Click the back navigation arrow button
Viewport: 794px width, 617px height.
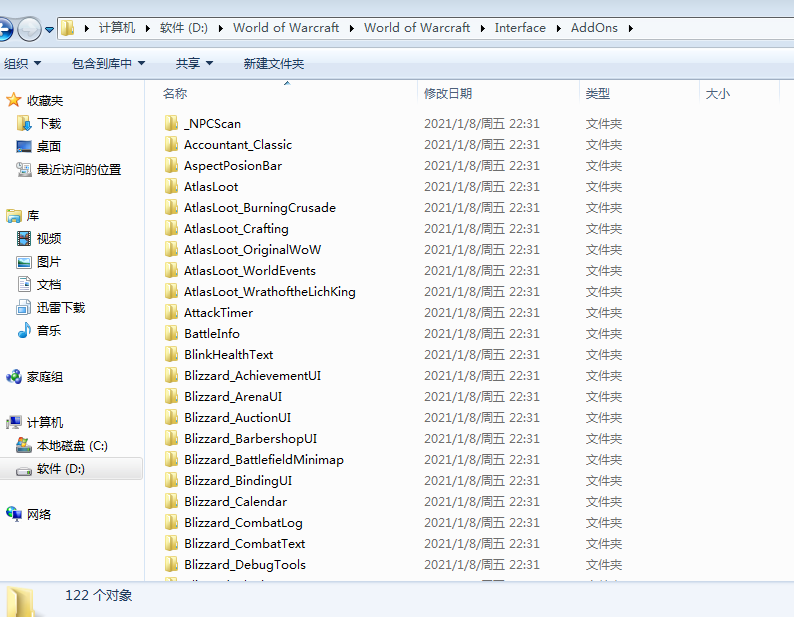[6, 28]
